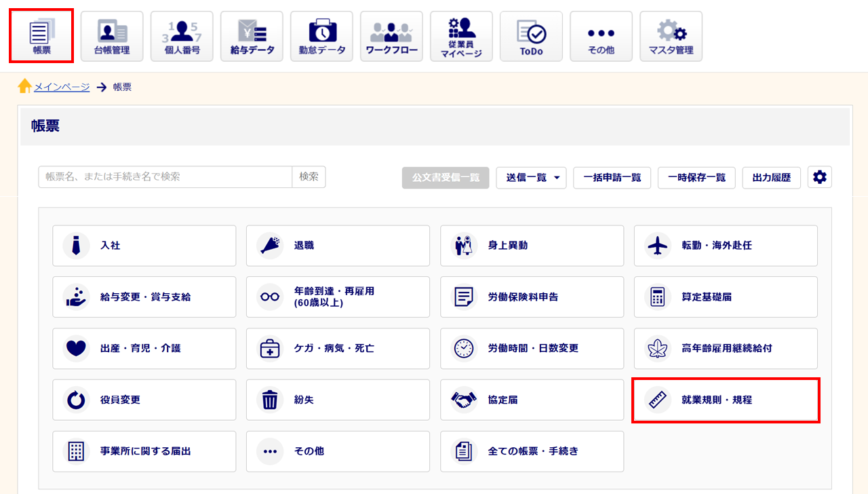Select the 全ての帳票・手続き tile
The height and width of the screenshot is (494, 868).
pyautogui.click(x=532, y=451)
